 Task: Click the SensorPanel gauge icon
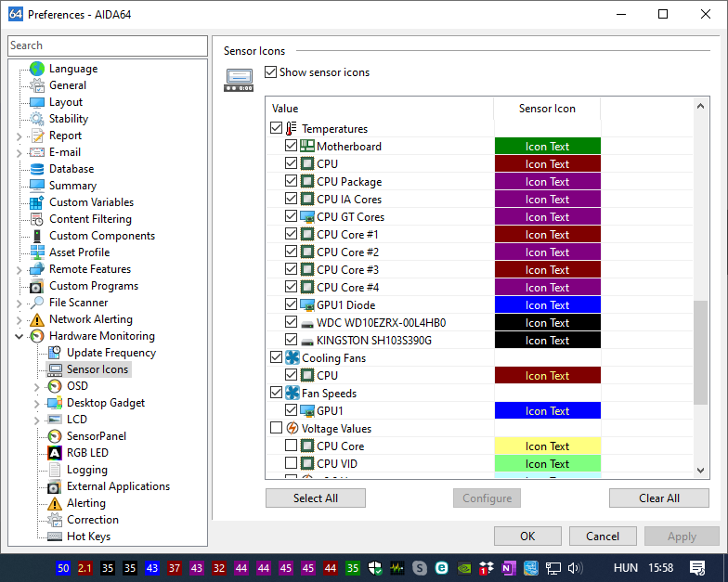(x=55, y=436)
